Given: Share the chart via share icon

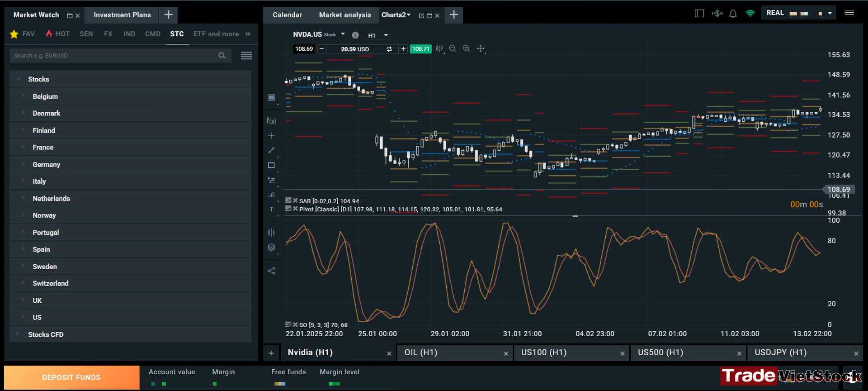Looking at the screenshot, I should pyautogui.click(x=271, y=271).
